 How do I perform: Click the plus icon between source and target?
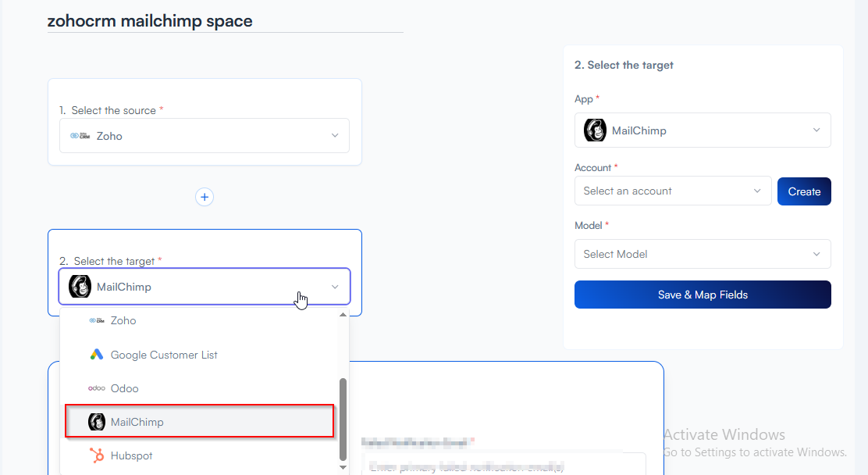click(205, 198)
